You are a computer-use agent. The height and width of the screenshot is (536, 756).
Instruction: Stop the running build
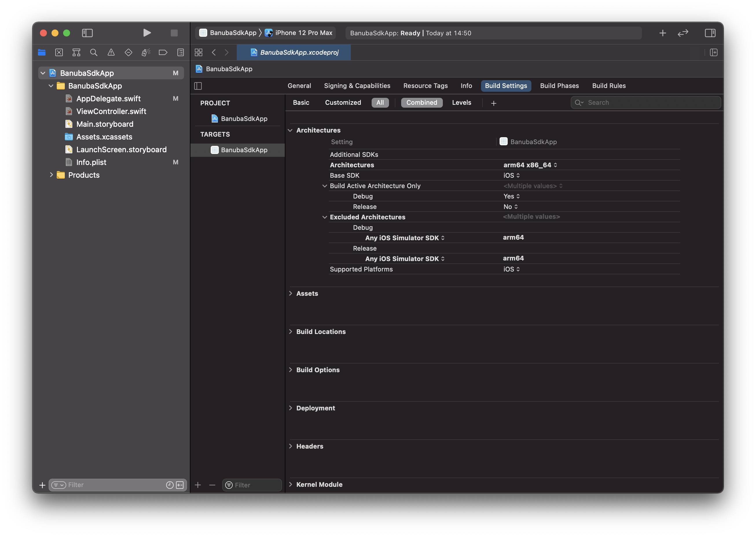tap(174, 33)
